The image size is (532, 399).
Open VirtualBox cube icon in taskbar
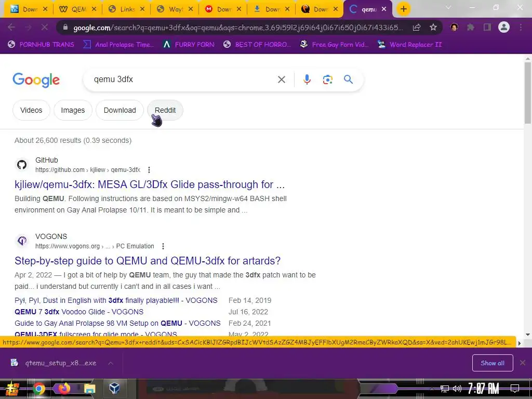pyautogui.click(x=114, y=389)
